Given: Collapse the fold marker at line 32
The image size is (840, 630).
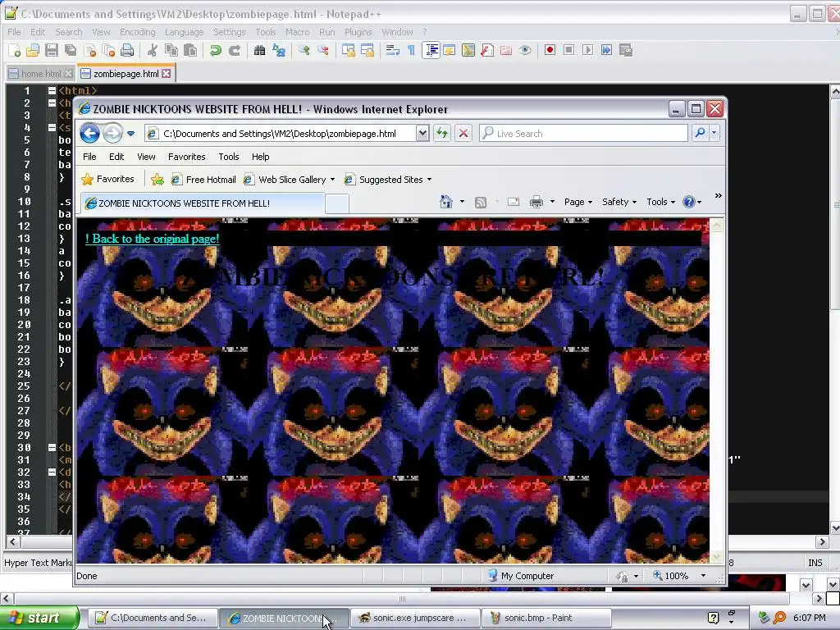Looking at the screenshot, I should 52,472.
